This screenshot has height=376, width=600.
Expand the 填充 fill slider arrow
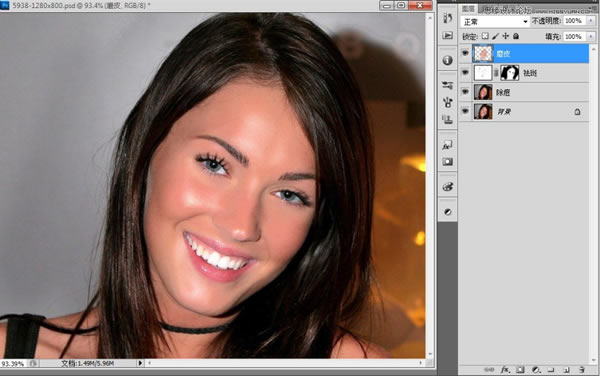(591, 37)
